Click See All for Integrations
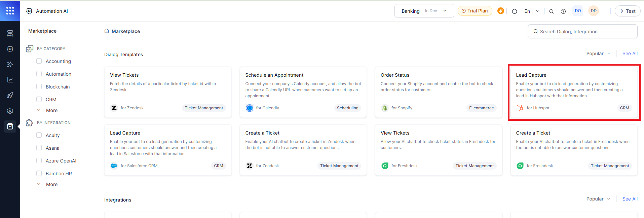644x218 pixels. tap(630, 199)
